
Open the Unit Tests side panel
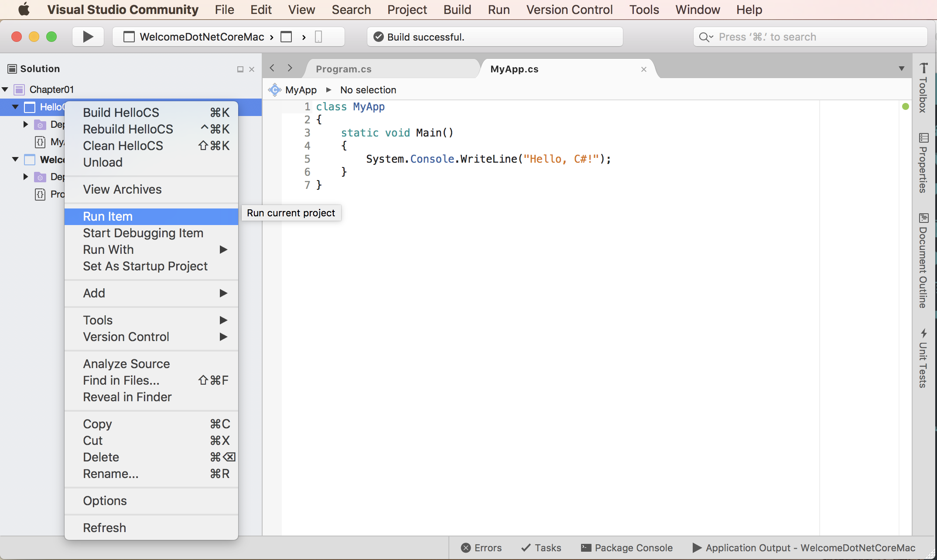point(923,358)
